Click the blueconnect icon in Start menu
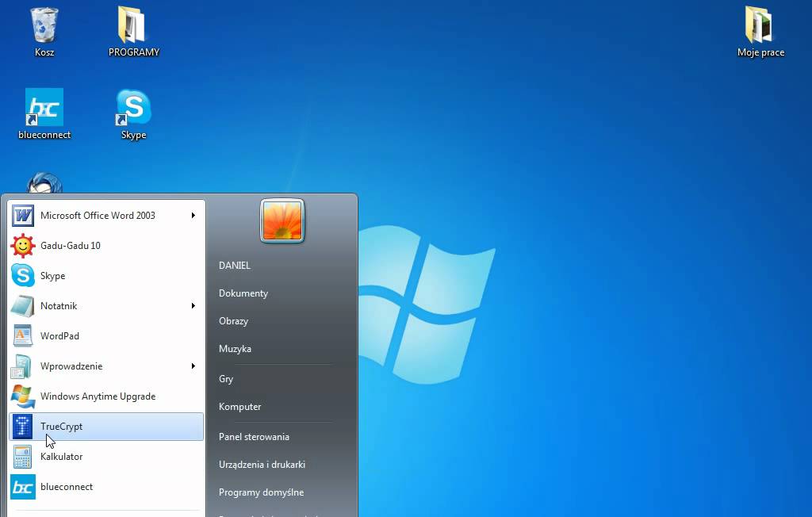Screen dimensions: 812x517 click(23, 486)
